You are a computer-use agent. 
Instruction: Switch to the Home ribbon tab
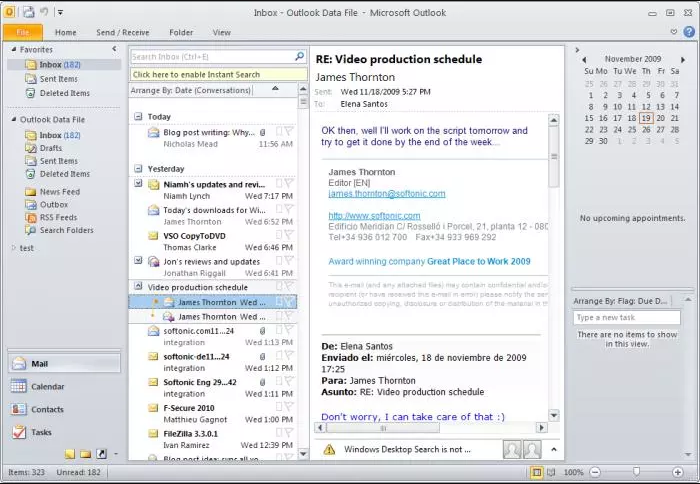click(x=66, y=32)
